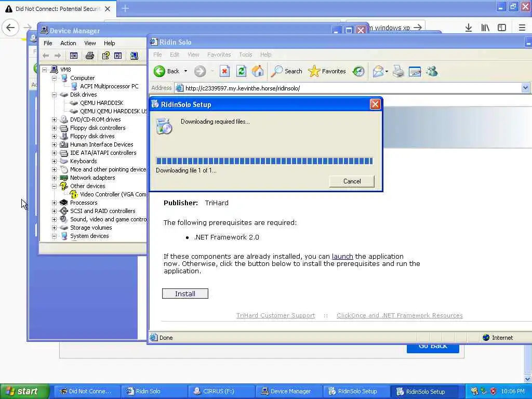
Task: Click the Install button on the page
Action: (185, 294)
